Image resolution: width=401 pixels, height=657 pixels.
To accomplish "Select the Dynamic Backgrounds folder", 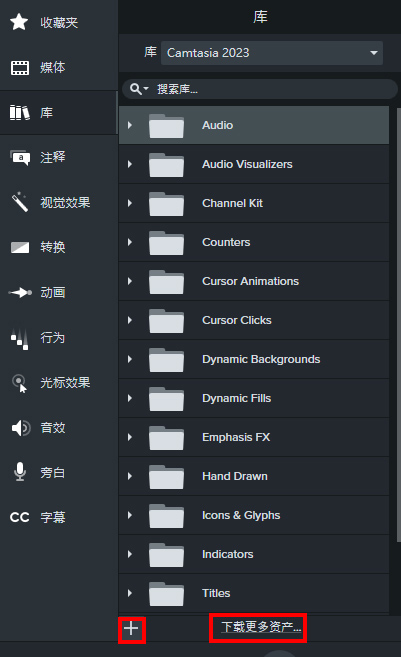I will tap(254, 359).
